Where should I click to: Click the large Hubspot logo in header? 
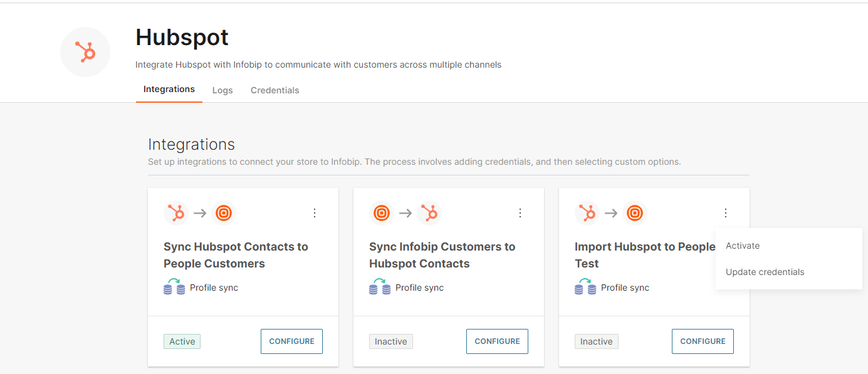(x=85, y=52)
